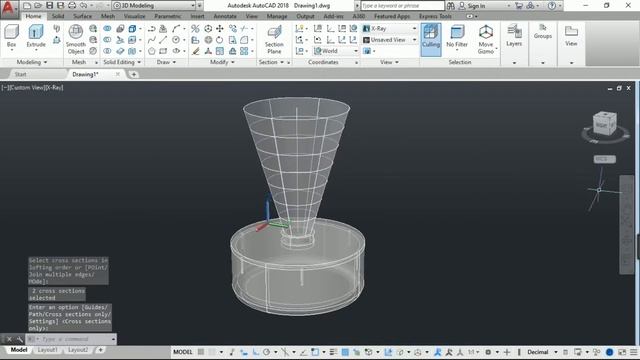The image size is (640, 360).
Task: Click the WCS label below the ViewCube
Action: [604, 159]
